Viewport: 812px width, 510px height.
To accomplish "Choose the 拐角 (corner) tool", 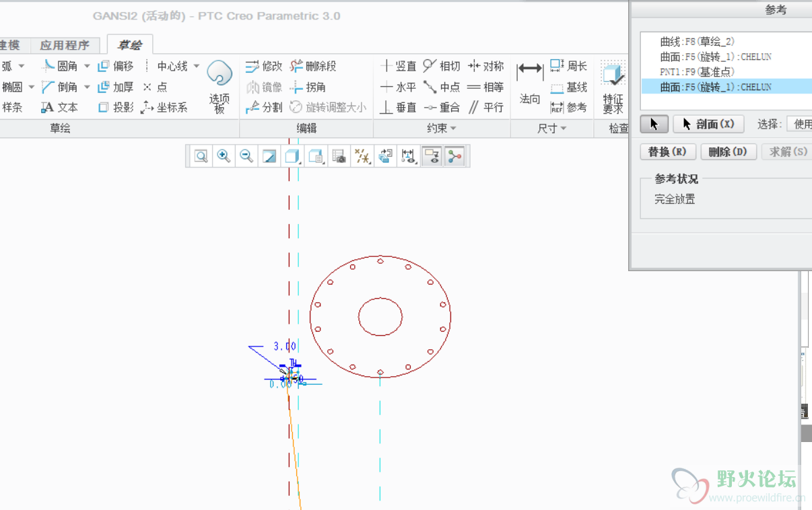I will (308, 87).
